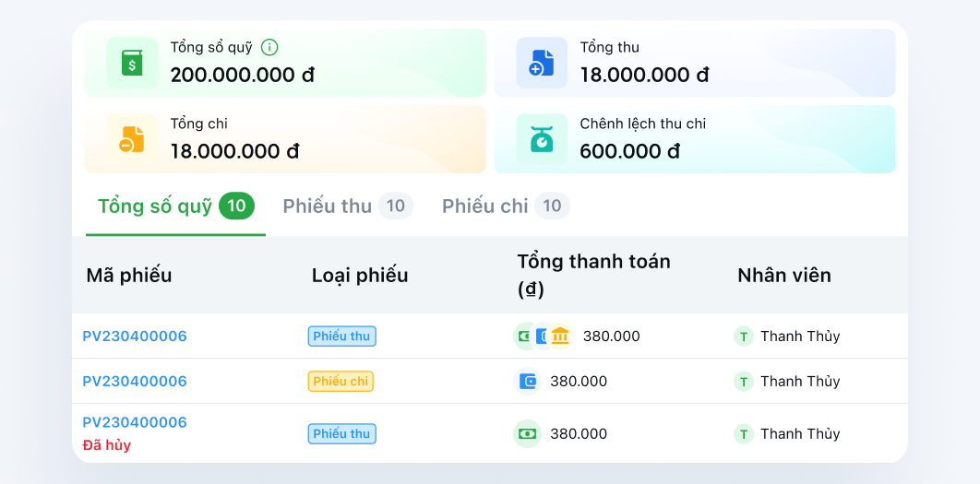Click cash icon in the cancelled voucher row
Image resolution: width=980 pixels, height=484 pixels.
point(528,434)
